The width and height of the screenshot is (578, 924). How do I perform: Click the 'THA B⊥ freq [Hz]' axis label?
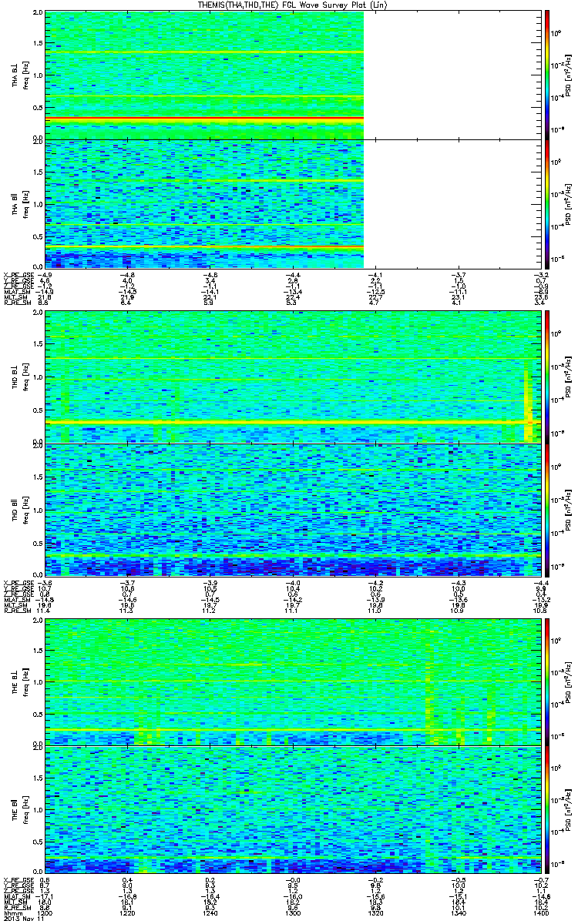pos(20,75)
